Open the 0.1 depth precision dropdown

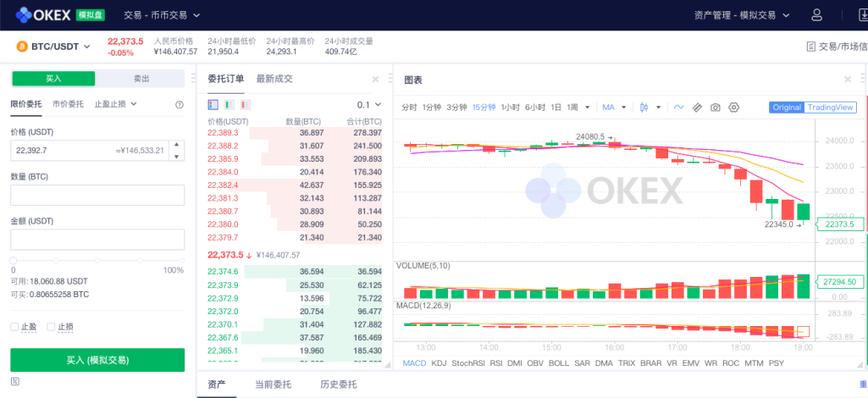click(369, 105)
